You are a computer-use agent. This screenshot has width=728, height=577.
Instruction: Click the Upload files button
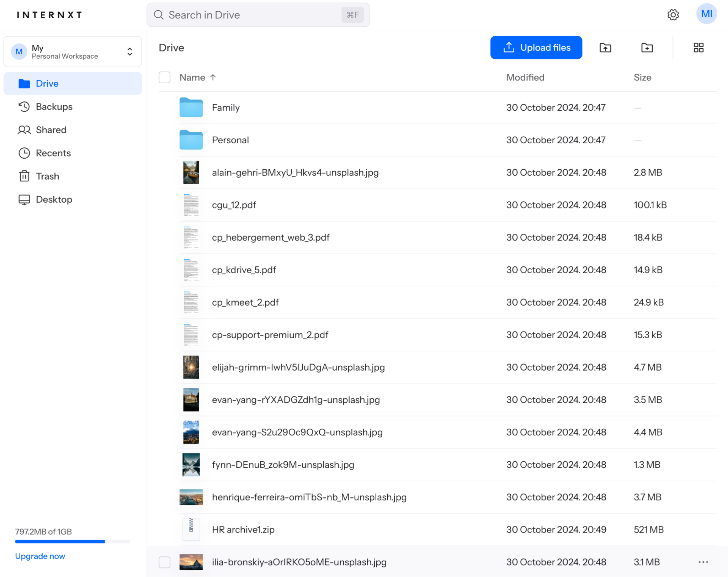click(536, 48)
